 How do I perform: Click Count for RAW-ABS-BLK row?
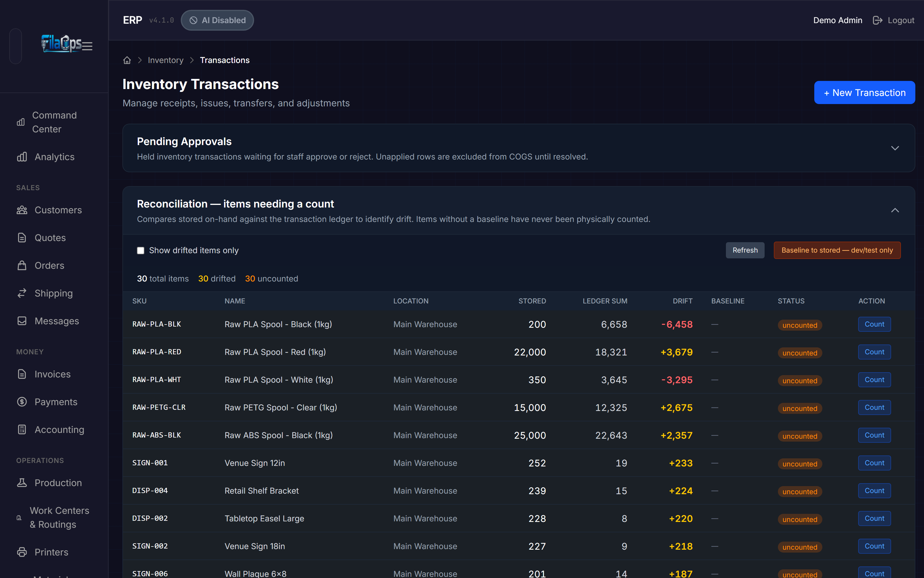(874, 435)
